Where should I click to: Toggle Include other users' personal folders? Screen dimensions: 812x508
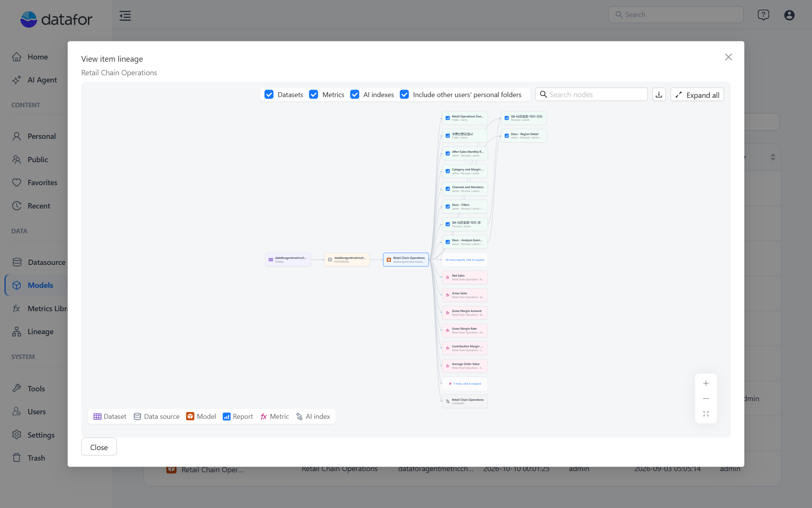click(404, 94)
